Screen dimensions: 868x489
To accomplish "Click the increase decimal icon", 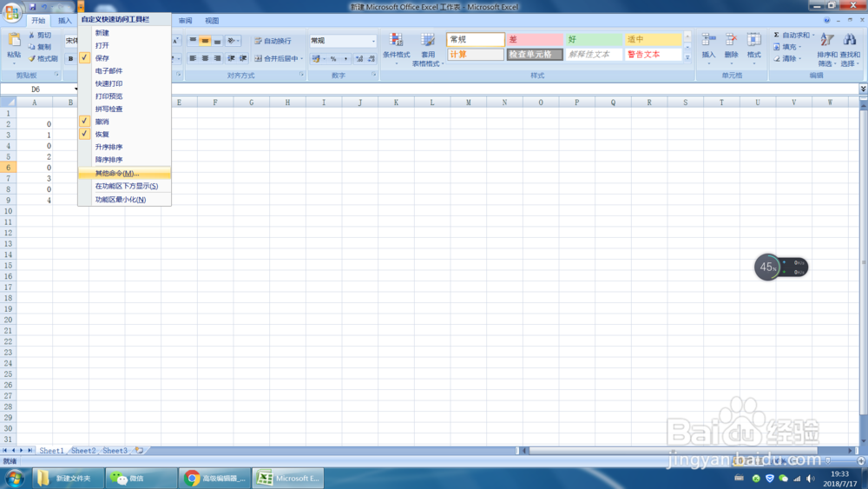I will click(x=359, y=58).
